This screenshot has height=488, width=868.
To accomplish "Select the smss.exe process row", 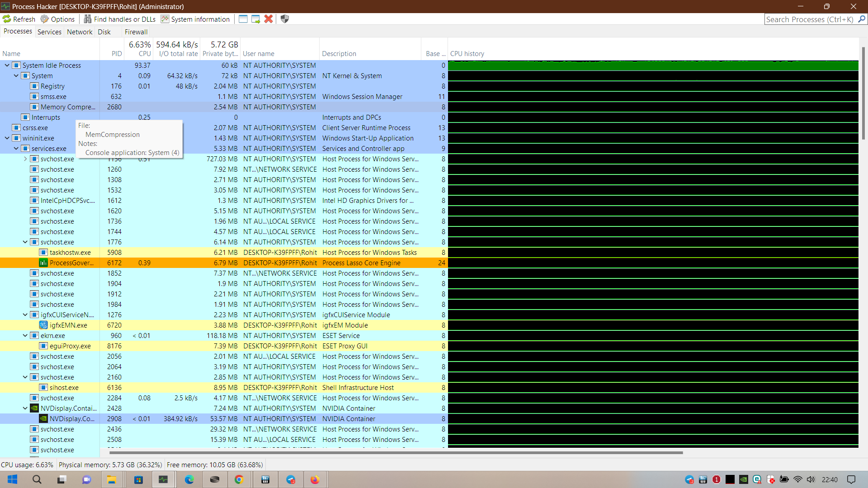I will pos(224,97).
